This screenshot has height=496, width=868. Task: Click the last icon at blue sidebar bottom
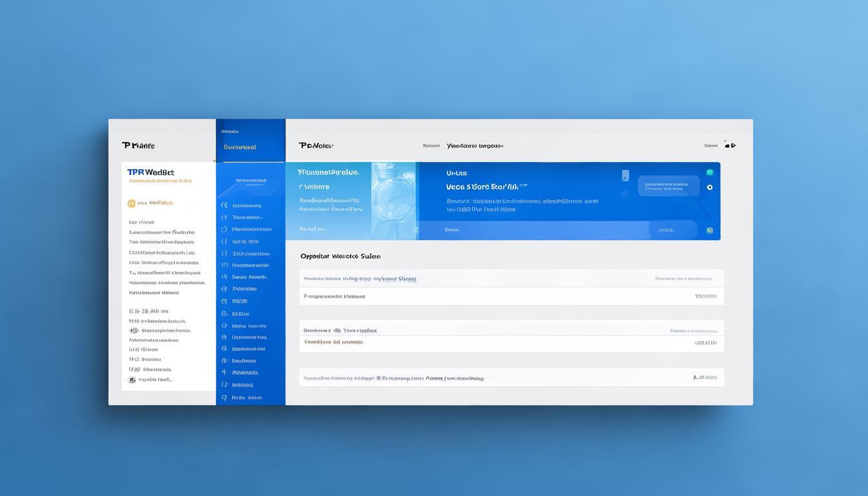click(x=224, y=398)
